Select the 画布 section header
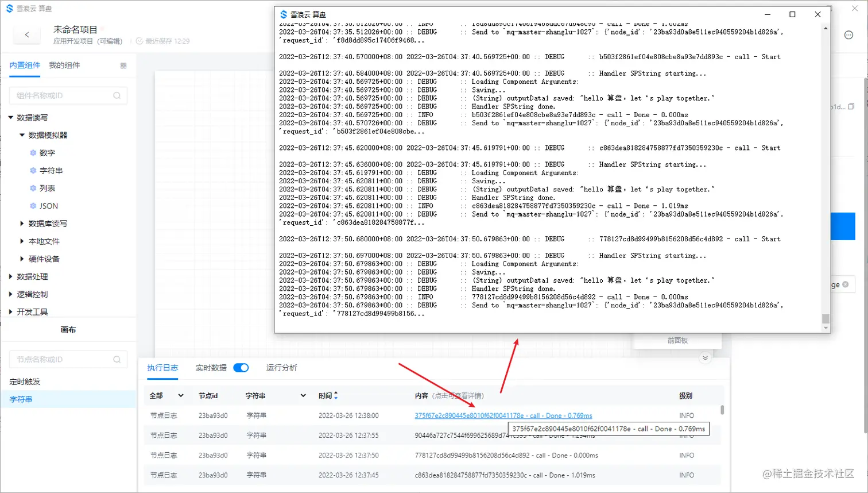Screen dimensions: 868x493 point(68,330)
